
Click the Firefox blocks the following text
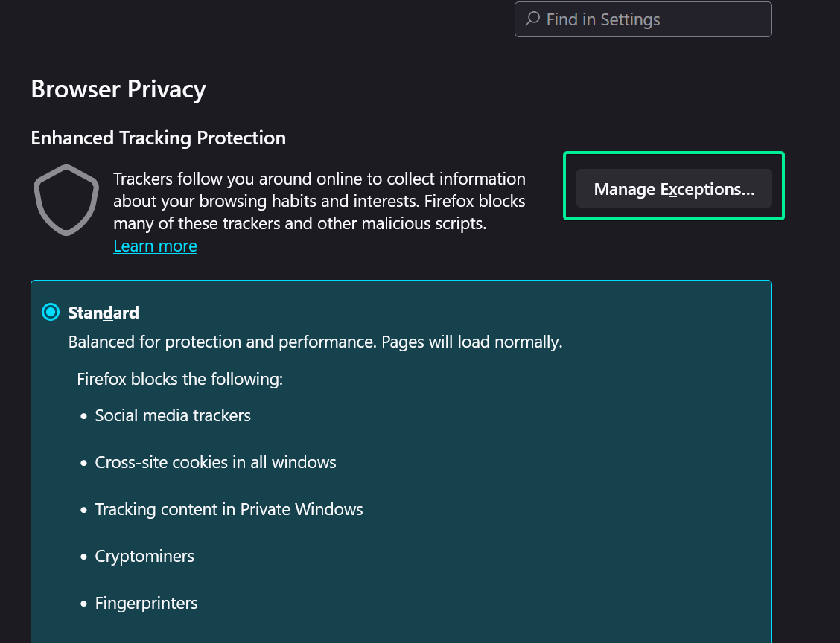coord(180,379)
